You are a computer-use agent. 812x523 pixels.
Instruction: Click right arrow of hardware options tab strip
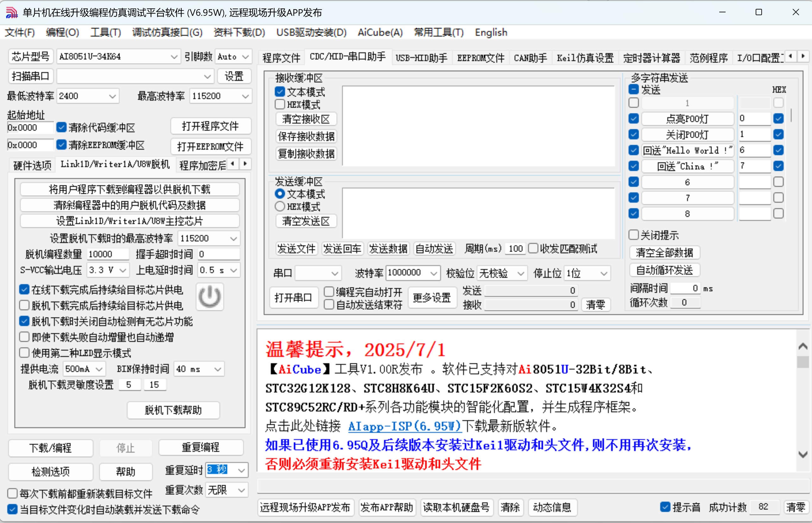pyautogui.click(x=245, y=164)
